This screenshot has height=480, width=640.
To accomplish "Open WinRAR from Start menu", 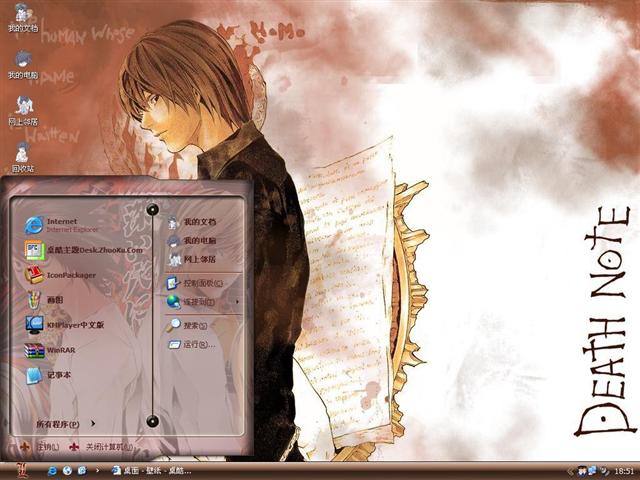I will point(50,350).
